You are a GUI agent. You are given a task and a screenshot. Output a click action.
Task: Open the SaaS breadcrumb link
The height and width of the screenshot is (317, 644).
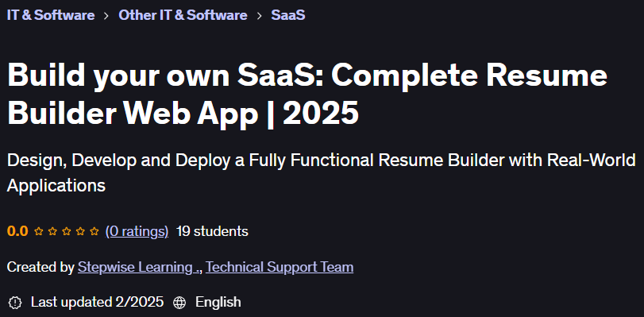coord(288,15)
